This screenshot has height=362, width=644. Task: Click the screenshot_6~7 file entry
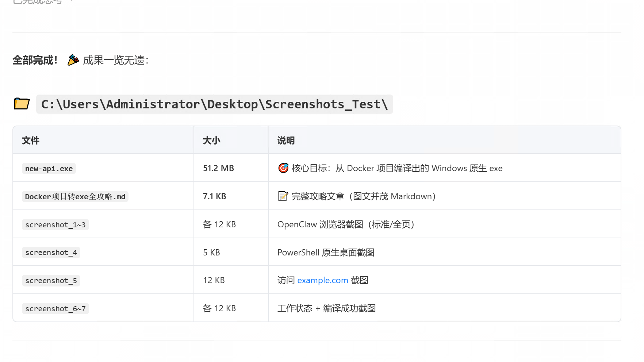(55, 309)
